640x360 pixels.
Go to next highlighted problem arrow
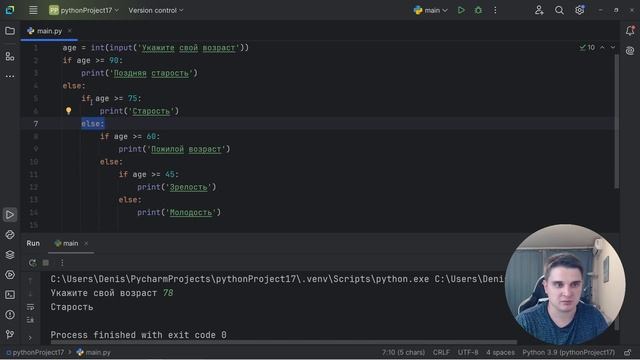pos(613,48)
